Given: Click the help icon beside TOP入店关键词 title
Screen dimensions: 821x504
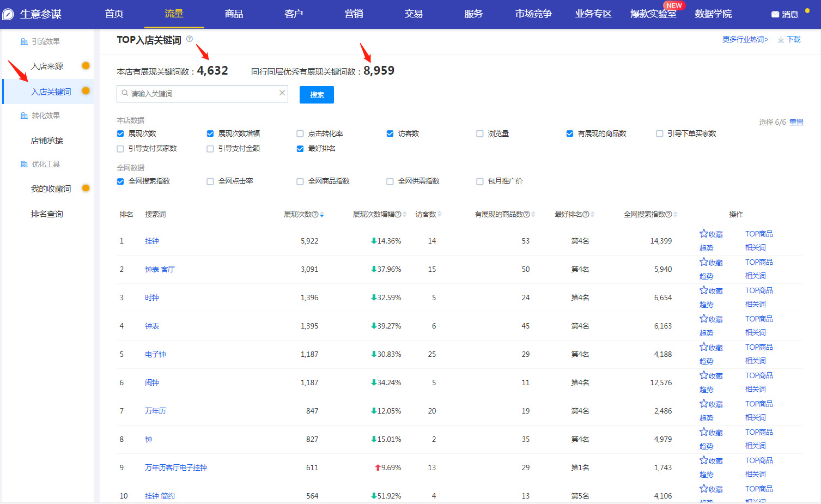Looking at the screenshot, I should 190,39.
